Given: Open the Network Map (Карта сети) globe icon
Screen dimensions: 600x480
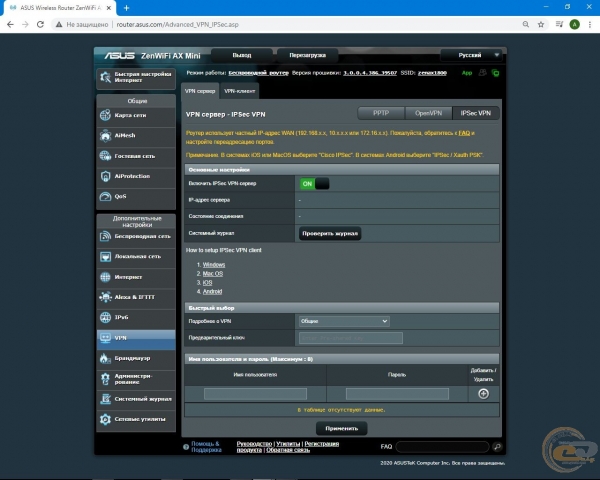Looking at the screenshot, I should coord(105,115).
